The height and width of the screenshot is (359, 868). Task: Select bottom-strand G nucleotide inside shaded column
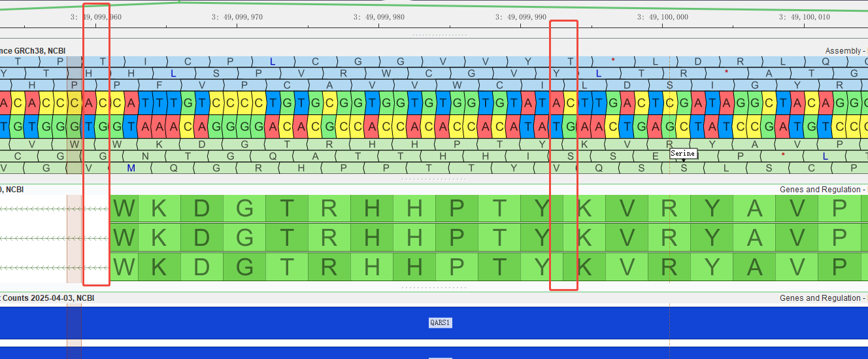75,126
